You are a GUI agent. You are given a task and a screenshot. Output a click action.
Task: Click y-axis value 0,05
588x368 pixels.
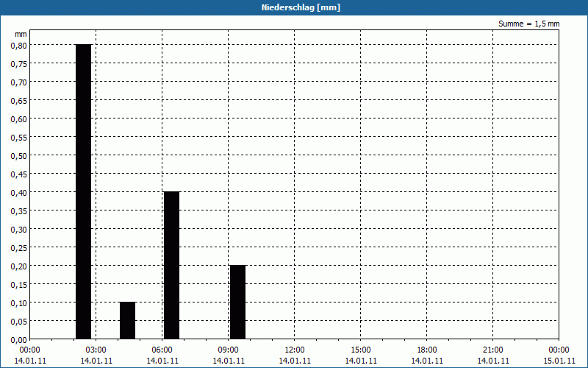[19, 321]
